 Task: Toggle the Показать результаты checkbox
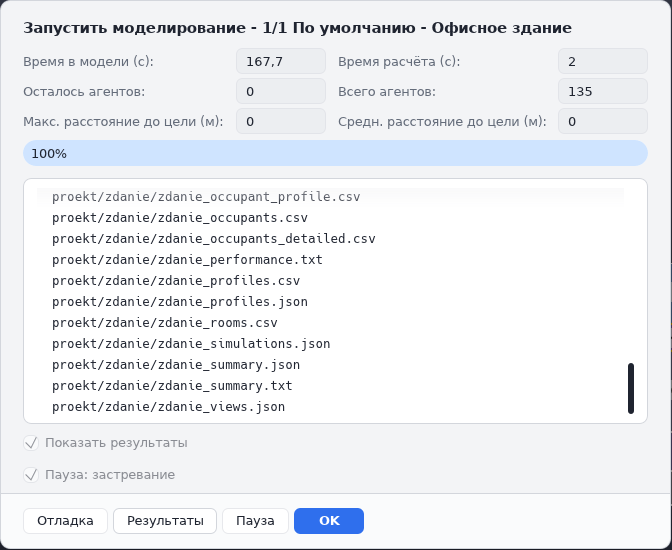(31, 443)
